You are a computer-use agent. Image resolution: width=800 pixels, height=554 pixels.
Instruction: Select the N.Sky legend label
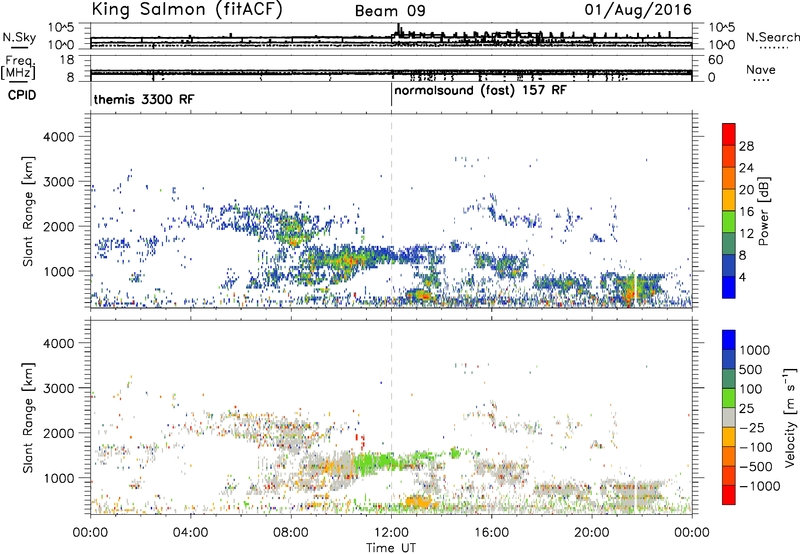pyautogui.click(x=19, y=37)
